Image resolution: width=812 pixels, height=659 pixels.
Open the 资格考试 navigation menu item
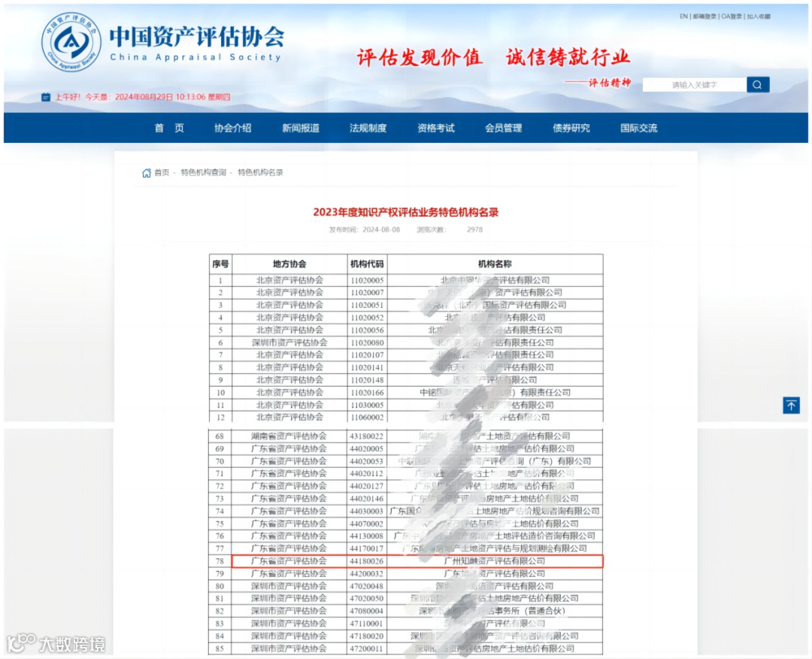point(435,128)
